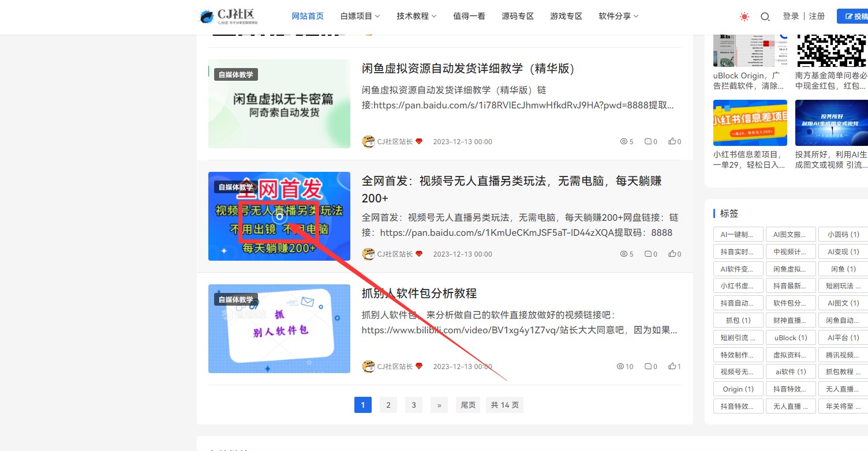The height and width of the screenshot is (451, 868).
Task: Select the uBlock (1) tag filter
Action: coord(790,337)
